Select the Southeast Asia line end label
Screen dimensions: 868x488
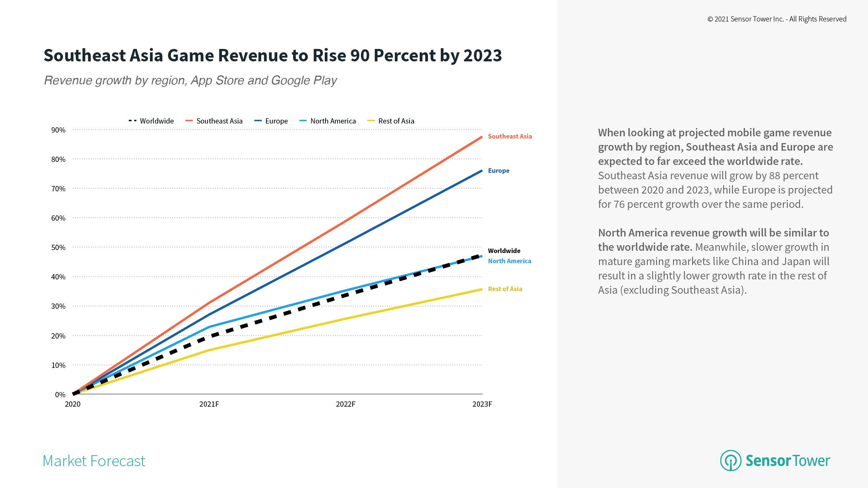pos(510,136)
